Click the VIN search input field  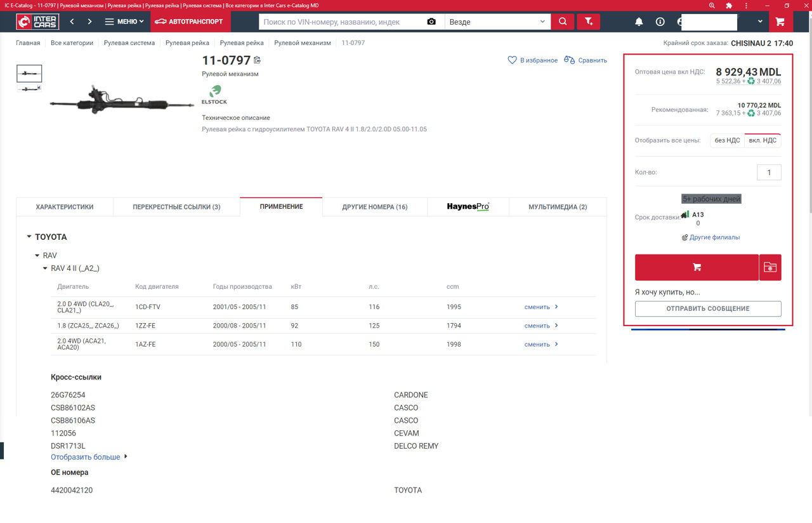coord(341,22)
